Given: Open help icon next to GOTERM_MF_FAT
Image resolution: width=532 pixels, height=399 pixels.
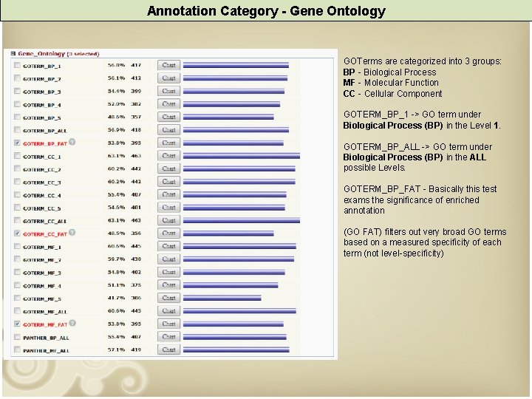Looking at the screenshot, I should [72, 323].
